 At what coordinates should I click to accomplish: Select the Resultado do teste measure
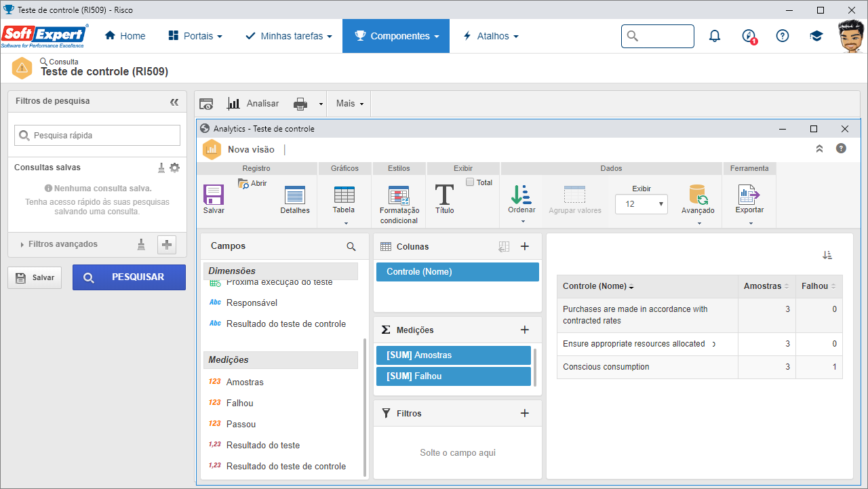pos(263,446)
